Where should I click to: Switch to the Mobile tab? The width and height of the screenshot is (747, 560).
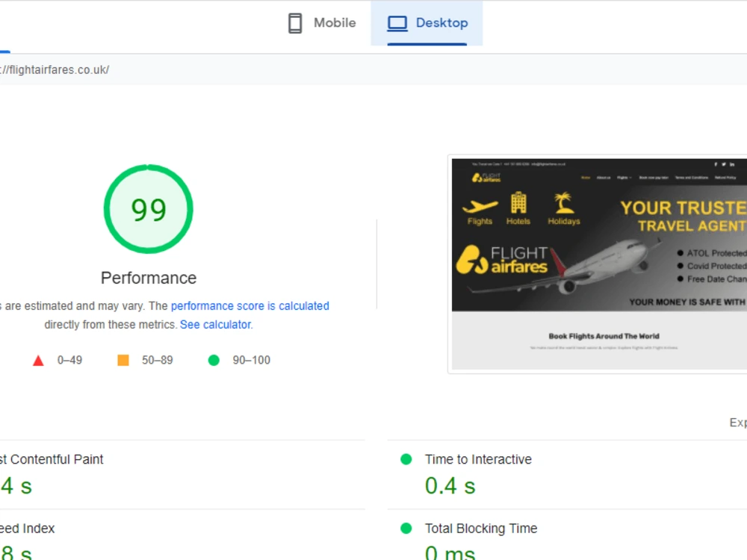pos(321,23)
